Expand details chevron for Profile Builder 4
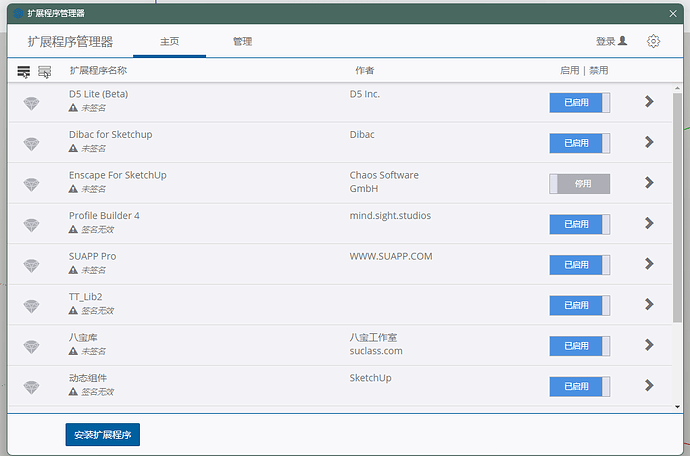 click(649, 223)
